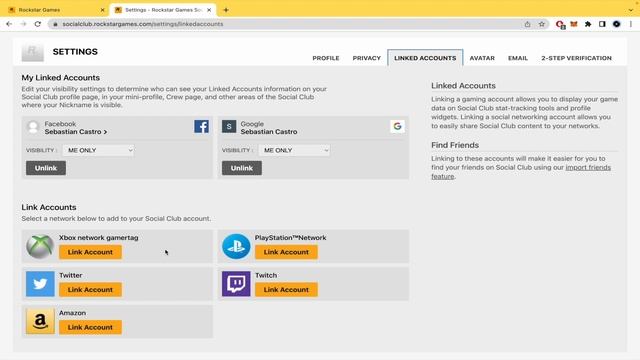Link Twitch account
The width and height of the screenshot is (640, 360).
click(286, 289)
